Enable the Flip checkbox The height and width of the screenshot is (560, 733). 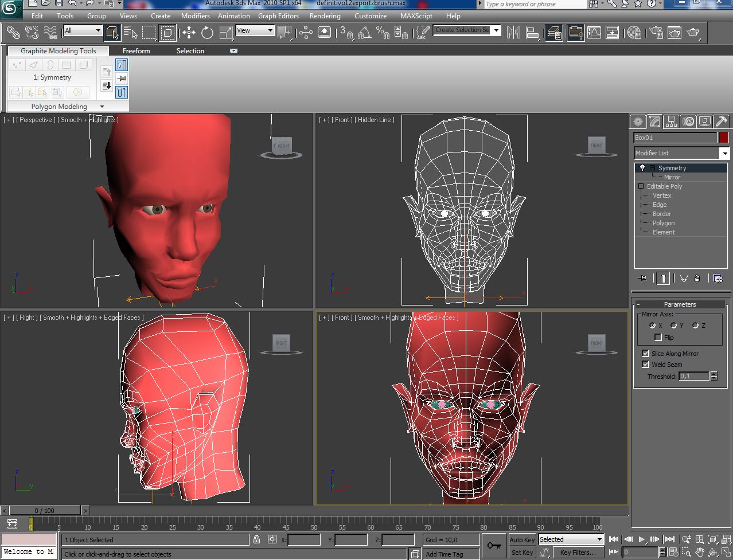tap(658, 338)
